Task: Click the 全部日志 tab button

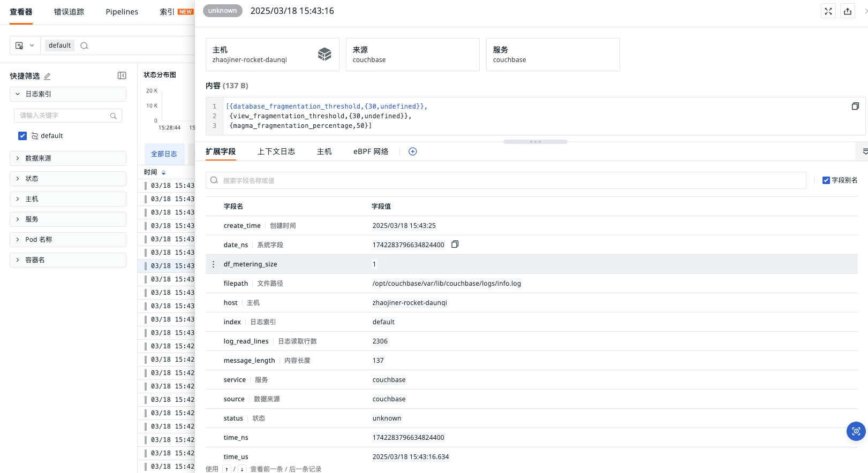Action: (x=164, y=154)
